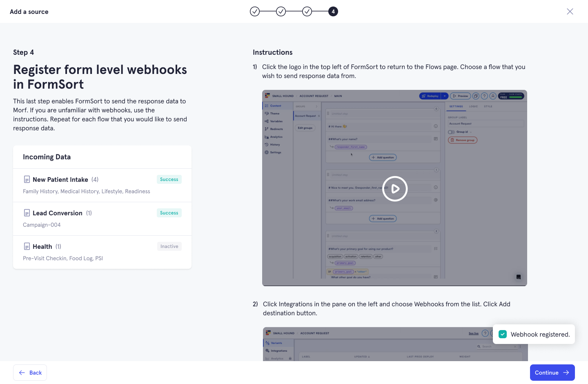Image resolution: width=588 pixels, height=384 pixels.
Task: Click 'Pre-Visit Checkin, Food Log, PSI' text
Action: click(x=63, y=258)
